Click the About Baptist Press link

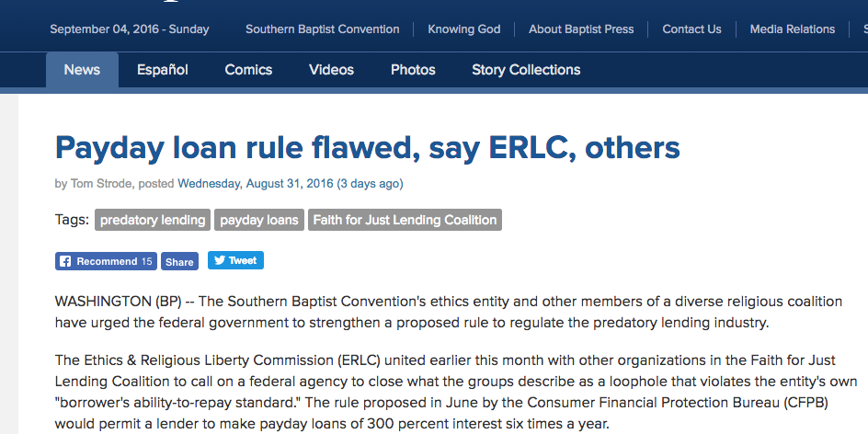[581, 29]
